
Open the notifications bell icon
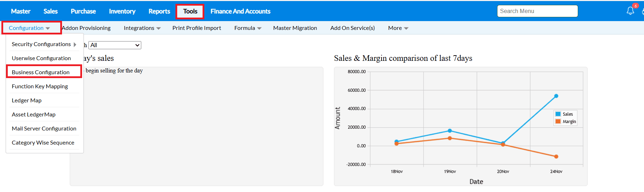(x=630, y=11)
